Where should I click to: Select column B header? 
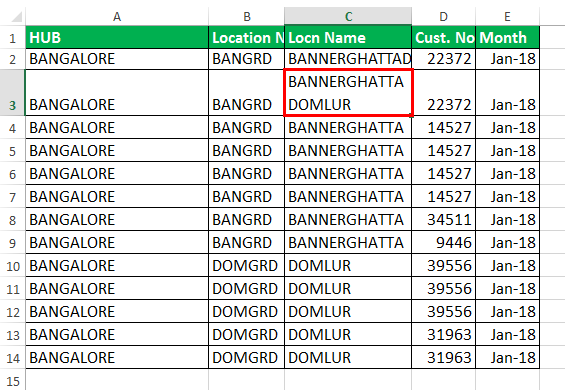click(246, 16)
